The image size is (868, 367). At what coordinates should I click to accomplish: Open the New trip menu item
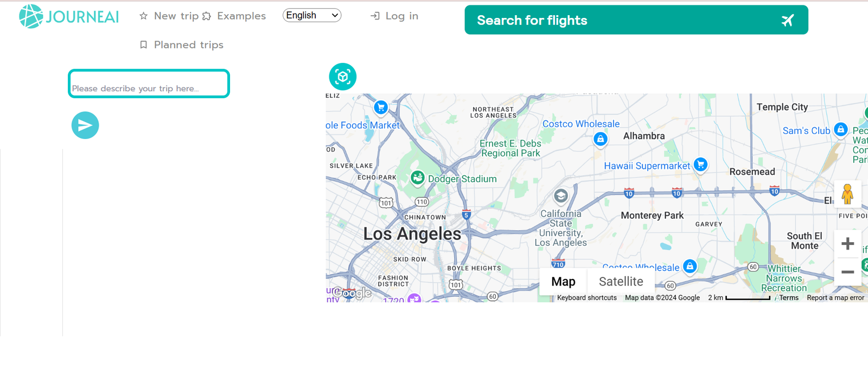[169, 16]
